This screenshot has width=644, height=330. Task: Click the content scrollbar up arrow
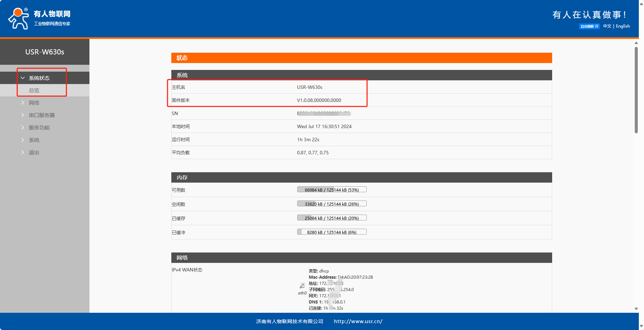point(636,43)
